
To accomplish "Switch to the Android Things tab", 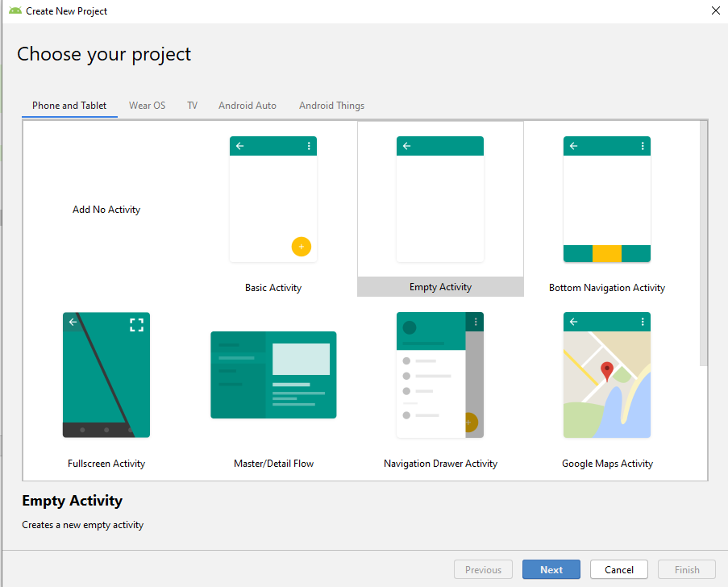I will pyautogui.click(x=331, y=106).
